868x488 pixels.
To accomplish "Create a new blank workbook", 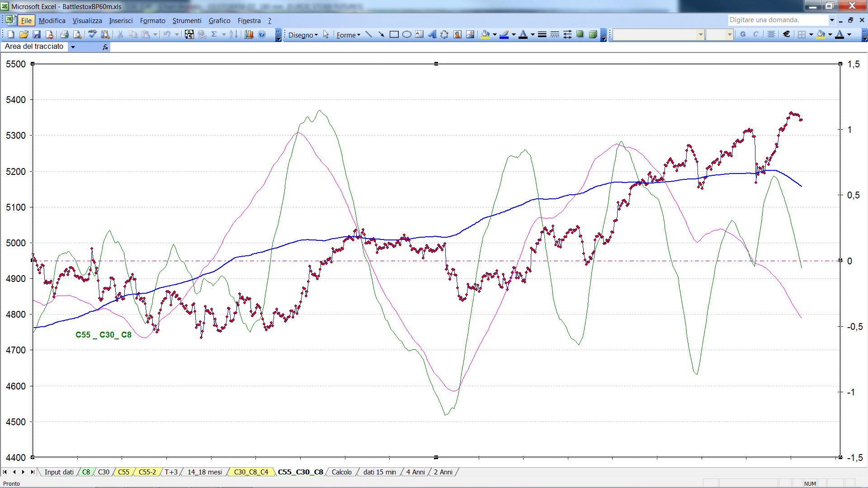I will click(11, 34).
